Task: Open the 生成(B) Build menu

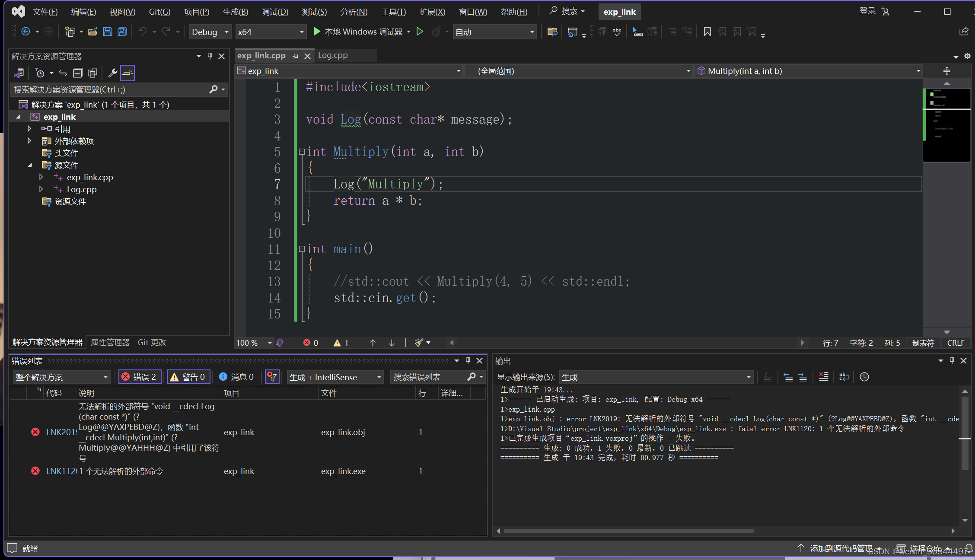Action: click(x=235, y=12)
